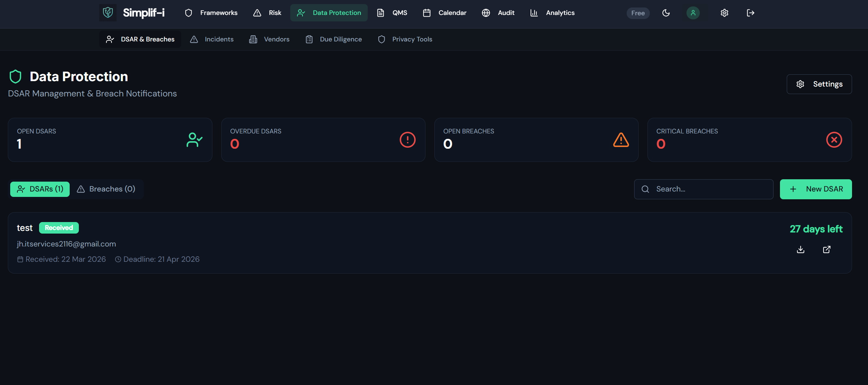Click the Critical Breaches X icon
868x385 pixels.
[x=834, y=140]
